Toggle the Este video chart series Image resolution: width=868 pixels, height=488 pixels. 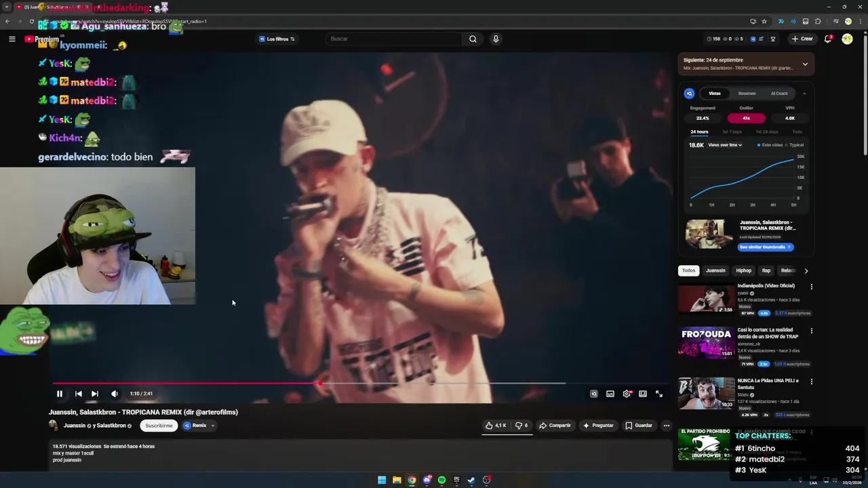coord(770,145)
